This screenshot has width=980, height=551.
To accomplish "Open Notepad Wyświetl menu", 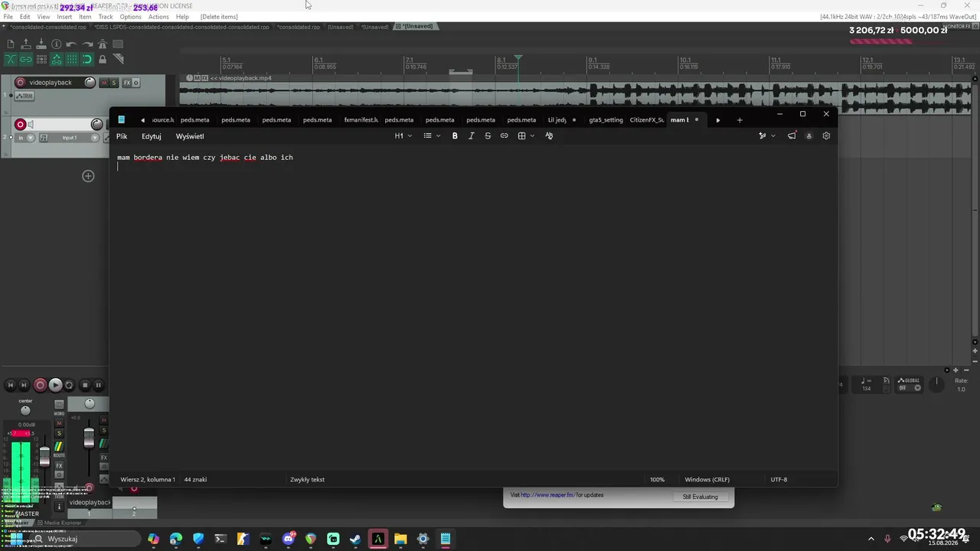I will coord(190,136).
